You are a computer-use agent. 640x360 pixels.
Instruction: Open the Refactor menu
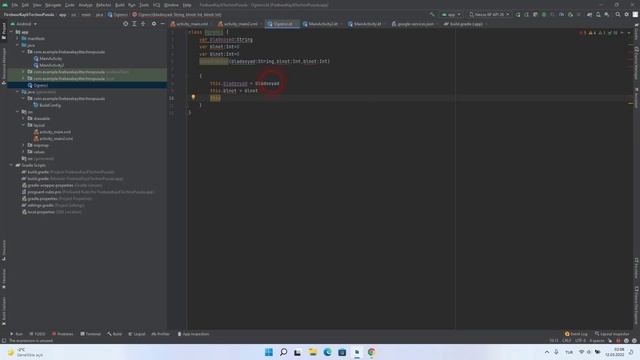point(104,5)
